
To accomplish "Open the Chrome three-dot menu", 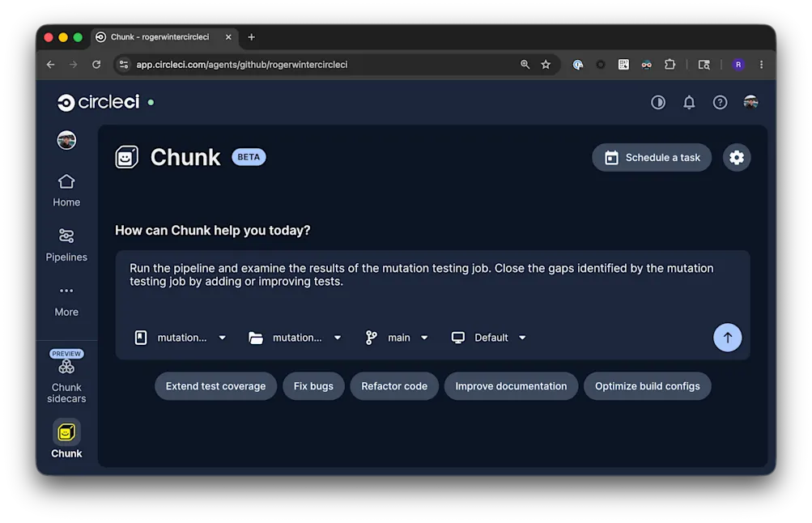I will point(761,65).
